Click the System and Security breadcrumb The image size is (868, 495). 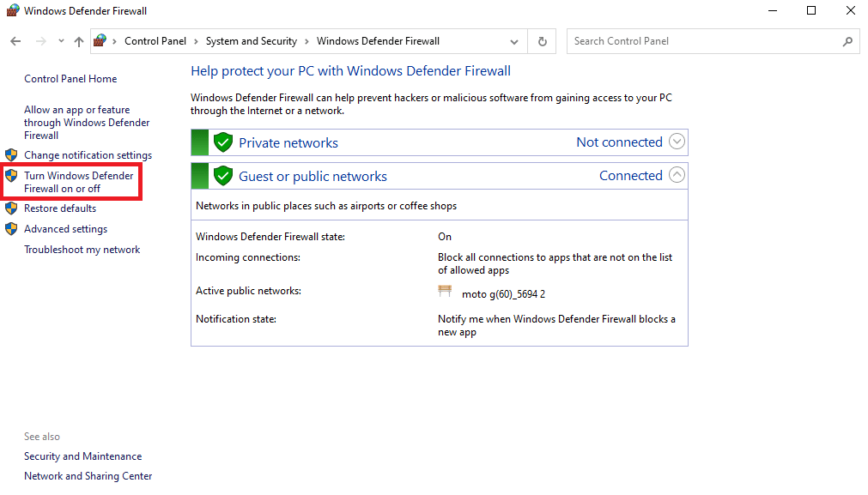coord(252,41)
